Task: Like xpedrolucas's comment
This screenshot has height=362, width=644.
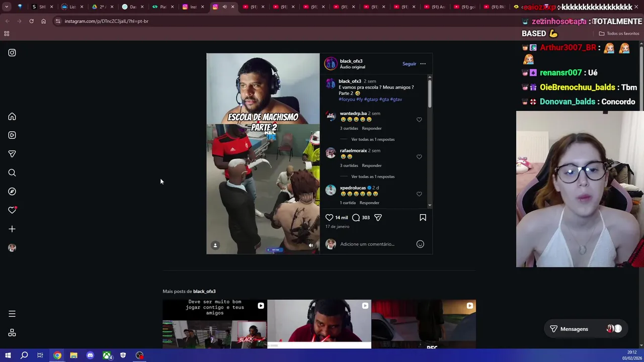Action: pyautogui.click(x=419, y=194)
